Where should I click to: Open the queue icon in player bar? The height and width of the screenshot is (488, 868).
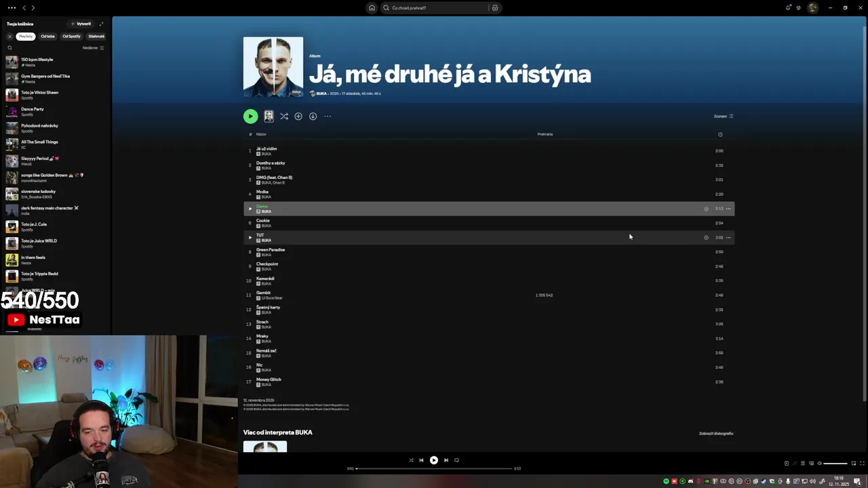802,464
